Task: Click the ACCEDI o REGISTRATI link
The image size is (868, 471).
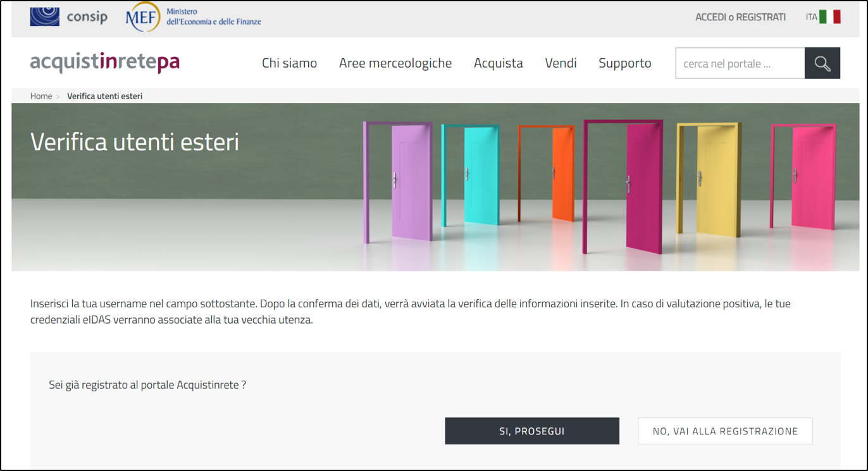Action: click(740, 17)
